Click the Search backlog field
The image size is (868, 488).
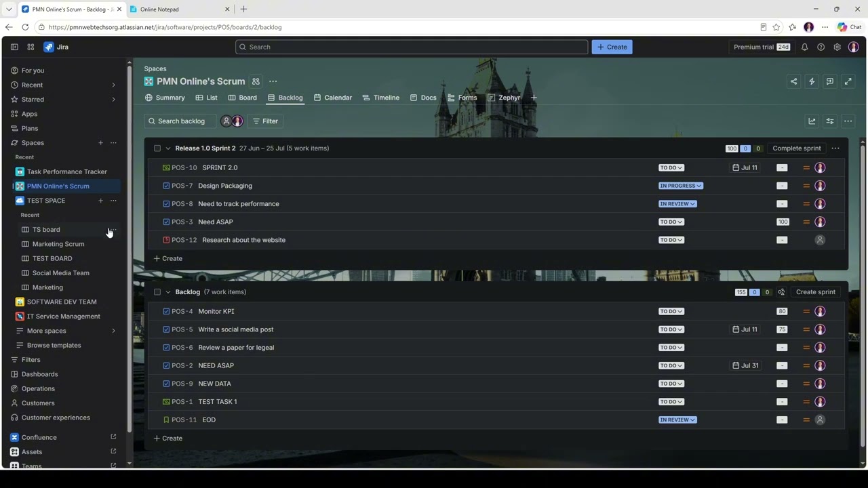coord(180,121)
